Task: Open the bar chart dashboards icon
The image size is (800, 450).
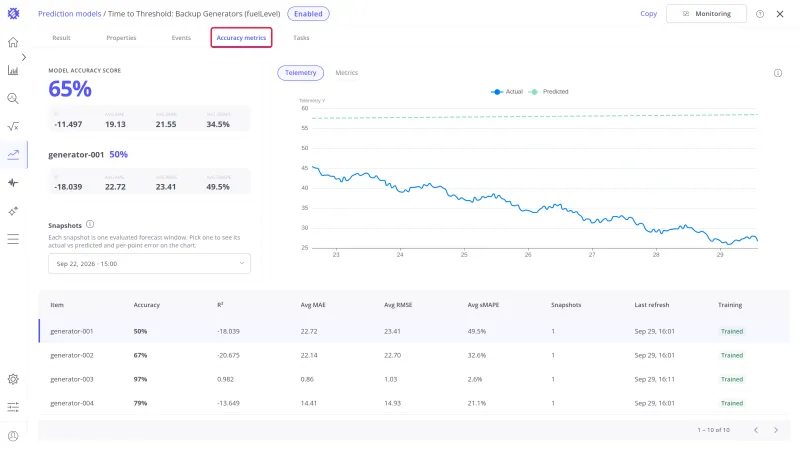Action: click(x=13, y=70)
